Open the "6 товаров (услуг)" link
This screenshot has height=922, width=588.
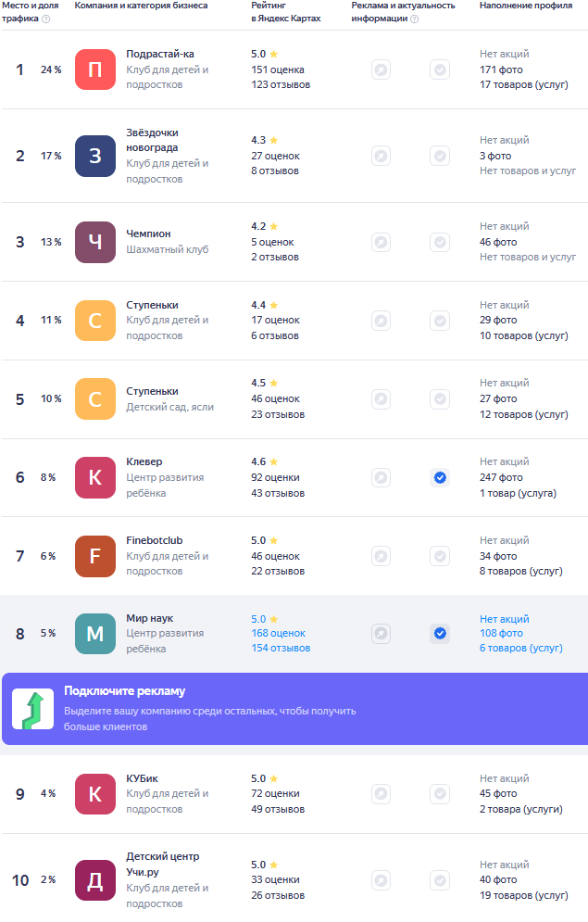coord(520,649)
